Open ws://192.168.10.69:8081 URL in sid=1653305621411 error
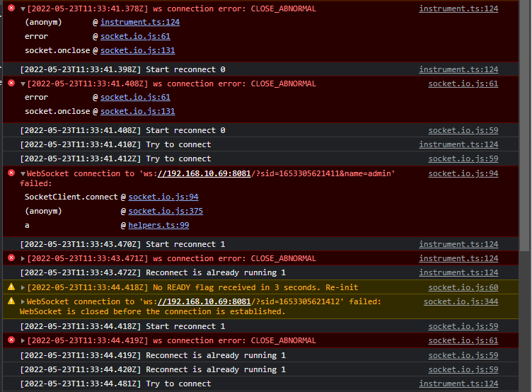The height and width of the screenshot is (392, 532). 204,174
